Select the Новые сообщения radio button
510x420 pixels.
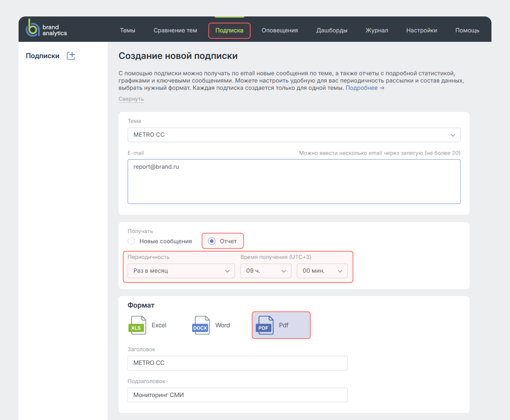click(131, 241)
